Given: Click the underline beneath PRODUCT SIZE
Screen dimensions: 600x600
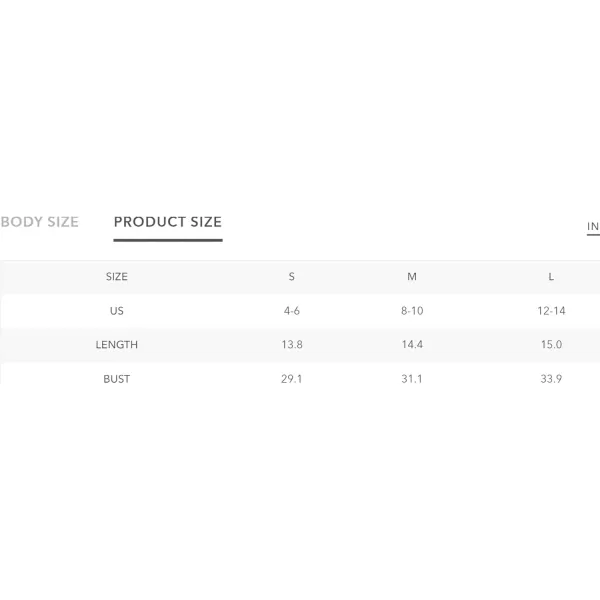Looking at the screenshot, I should tap(168, 240).
